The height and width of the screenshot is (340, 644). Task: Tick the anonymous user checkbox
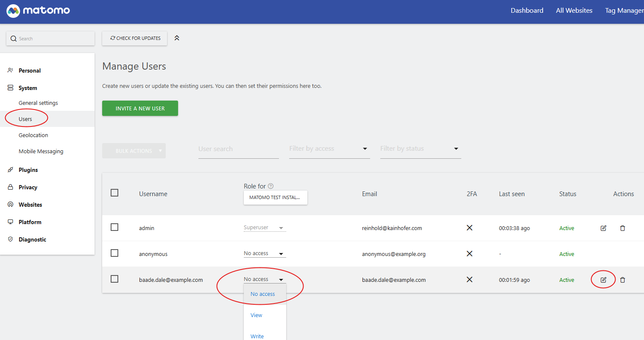[114, 253]
